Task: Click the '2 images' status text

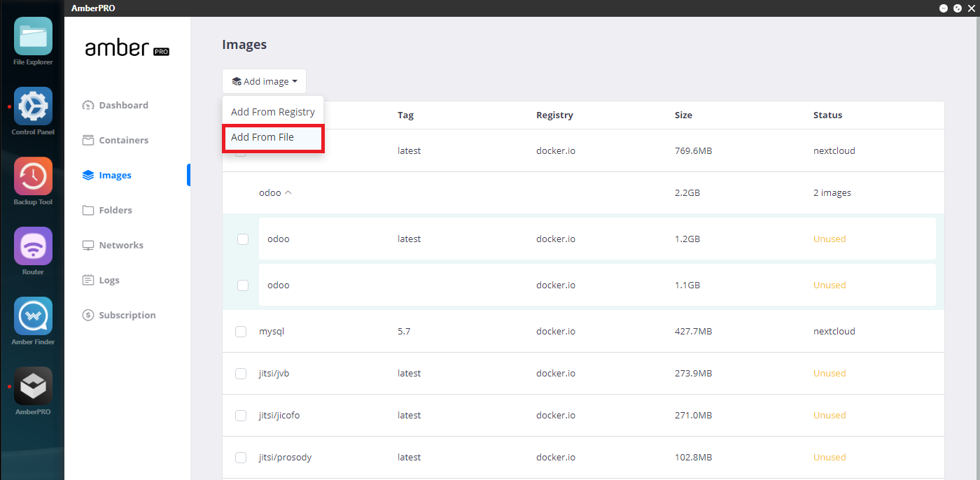Action: 832,193
